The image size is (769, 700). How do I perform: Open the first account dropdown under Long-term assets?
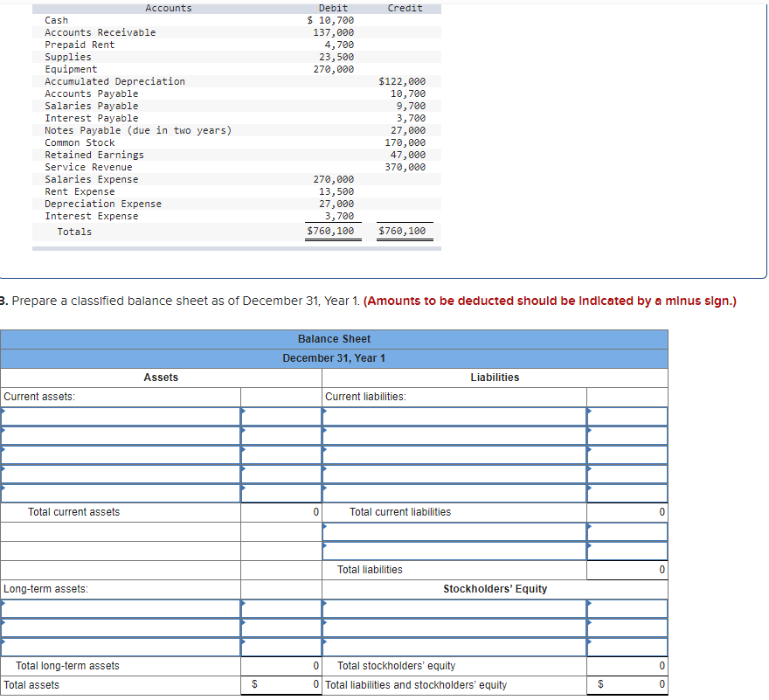point(121,609)
